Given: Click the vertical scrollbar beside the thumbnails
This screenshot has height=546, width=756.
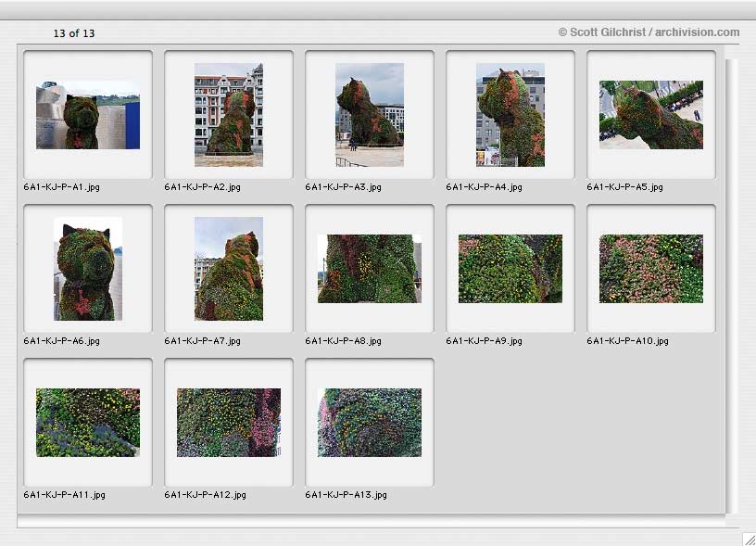Looking at the screenshot, I should point(732,287).
